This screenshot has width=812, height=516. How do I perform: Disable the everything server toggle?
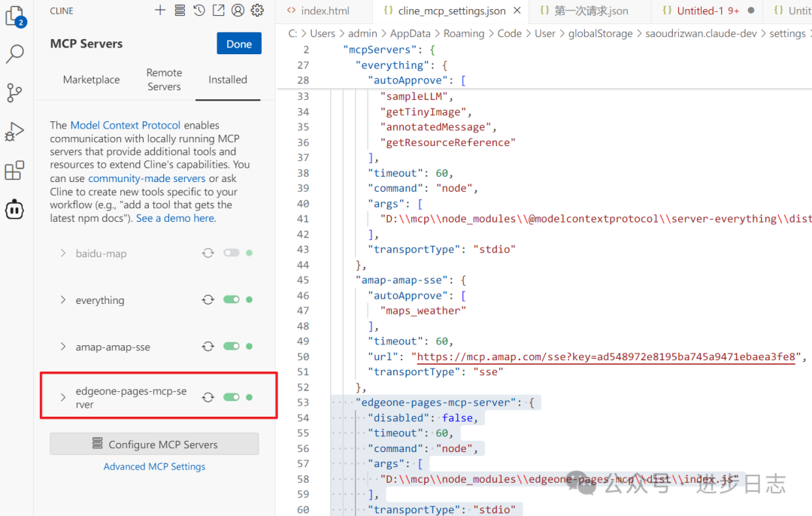pos(232,299)
